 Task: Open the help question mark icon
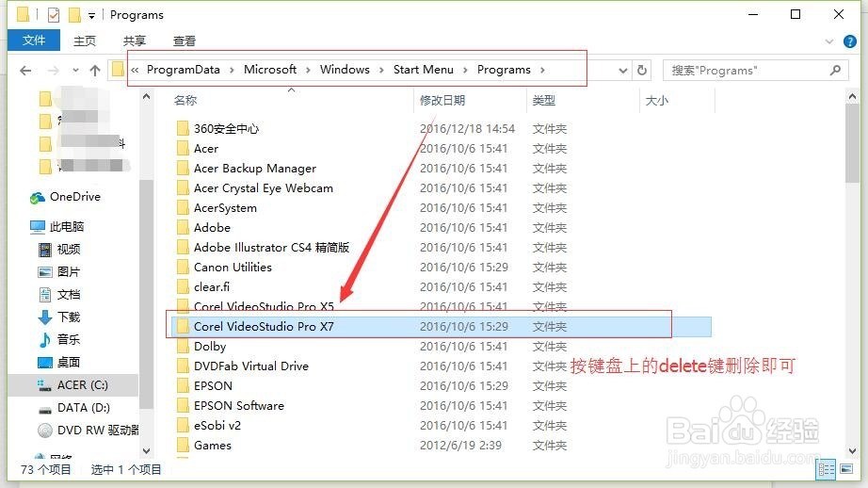(850, 41)
